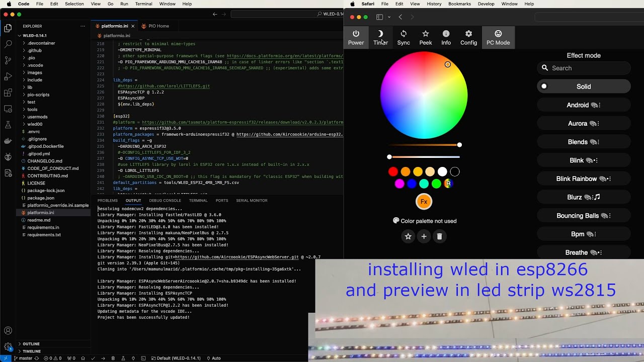The height and width of the screenshot is (362, 644).
Task: Open Docker view in activity bar
Action: (x=8, y=141)
